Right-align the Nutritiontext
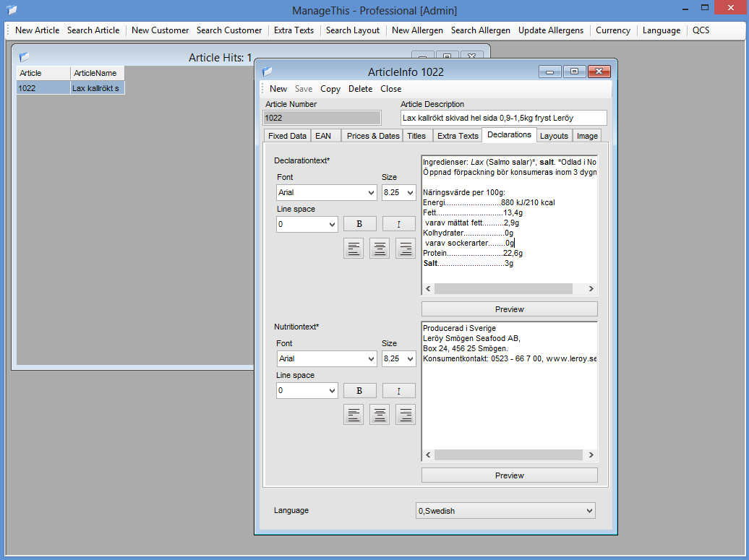Image resolution: width=749 pixels, height=560 pixels. (x=406, y=415)
